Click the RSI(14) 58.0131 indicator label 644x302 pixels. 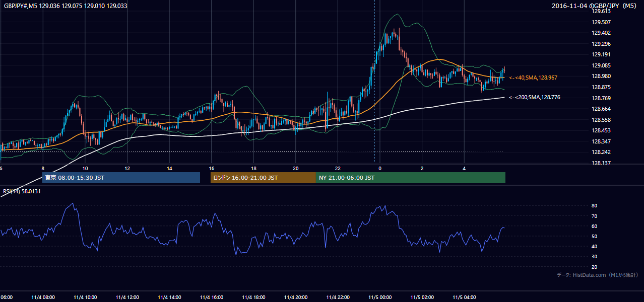pyautogui.click(x=22, y=191)
